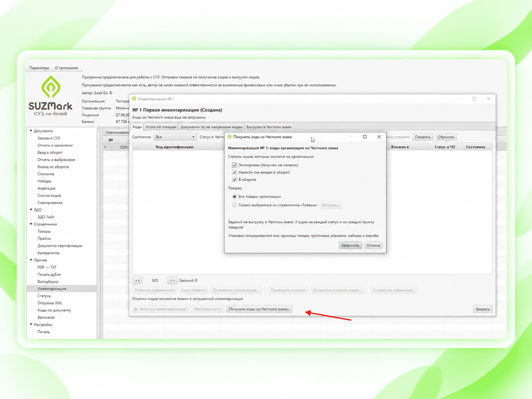The height and width of the screenshot is (399, 532).
Task: Select «Контрагенты» in the sidebar
Action: [48, 253]
